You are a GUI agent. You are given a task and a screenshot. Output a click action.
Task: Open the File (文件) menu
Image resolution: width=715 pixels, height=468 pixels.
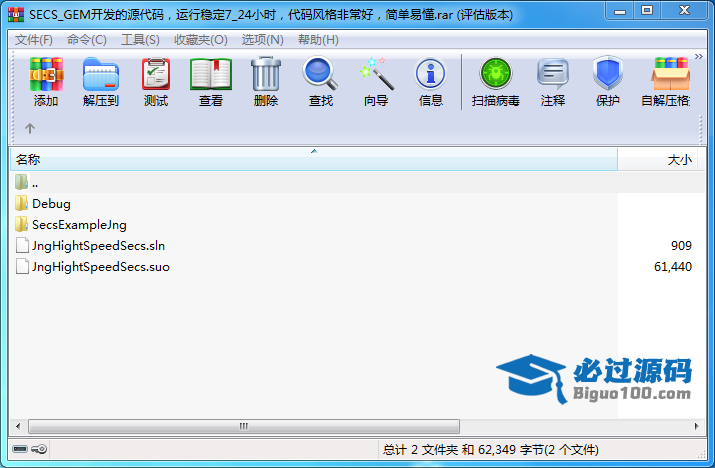tap(34, 40)
